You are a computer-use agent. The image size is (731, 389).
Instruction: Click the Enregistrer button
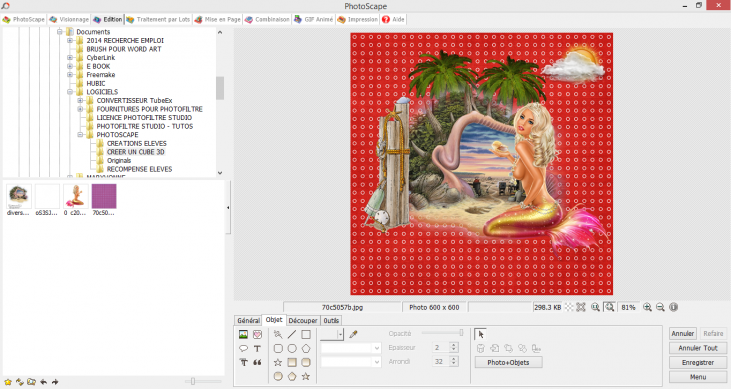(697, 362)
